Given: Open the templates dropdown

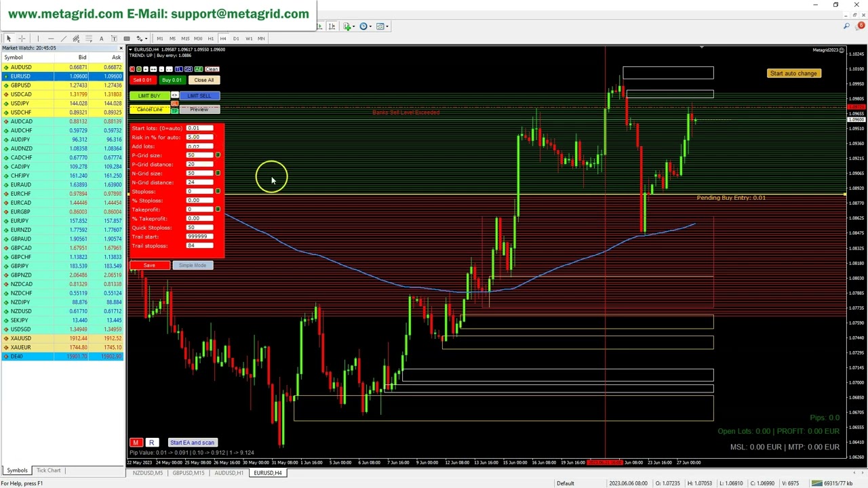Looking at the screenshot, I should point(383,26).
